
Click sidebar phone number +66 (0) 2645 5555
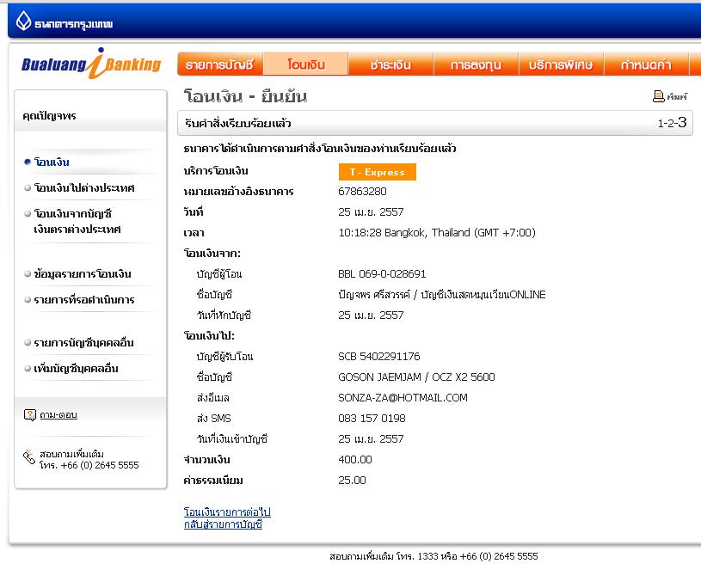(100, 465)
